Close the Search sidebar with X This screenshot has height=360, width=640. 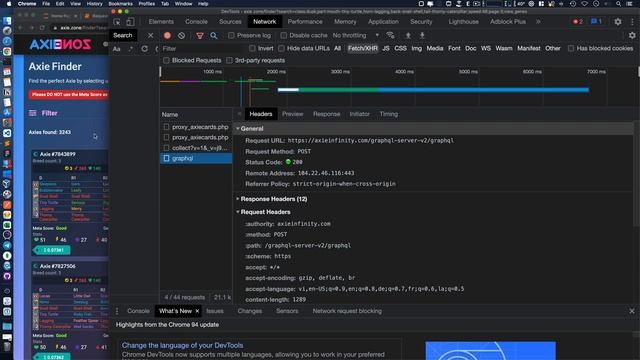(x=151, y=36)
